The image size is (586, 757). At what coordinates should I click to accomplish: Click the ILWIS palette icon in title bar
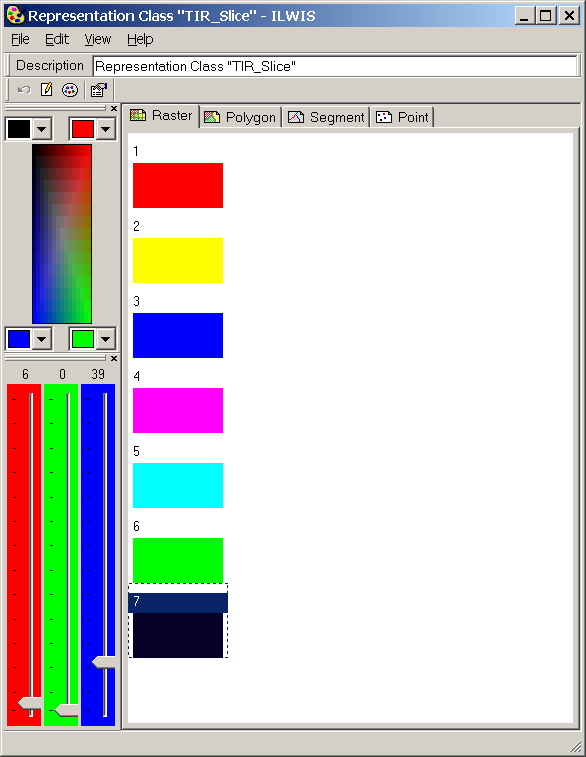(15, 15)
